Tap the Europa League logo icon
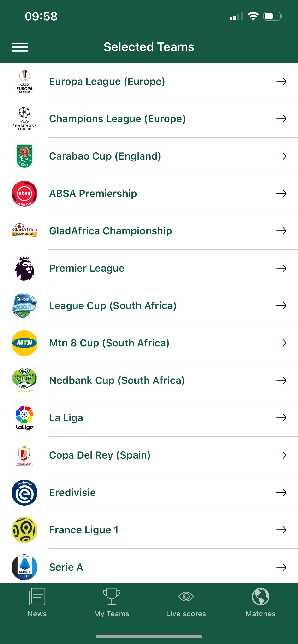The width and height of the screenshot is (298, 644). pos(24,81)
